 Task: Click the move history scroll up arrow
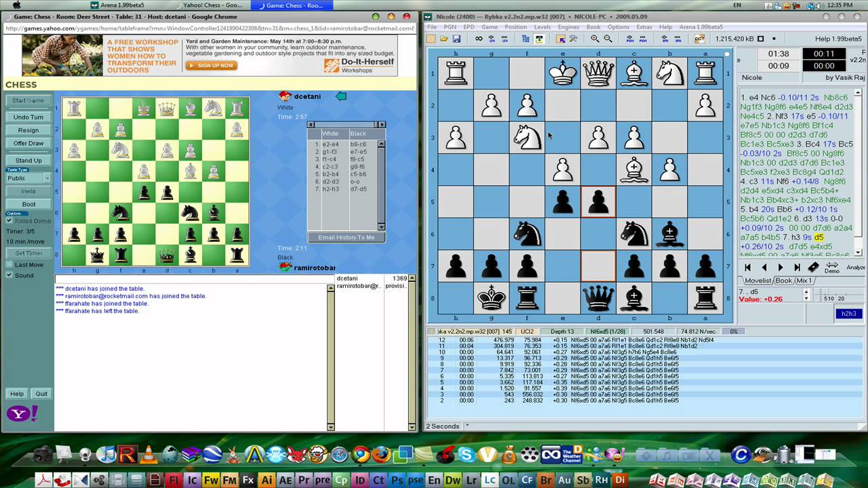[381, 144]
